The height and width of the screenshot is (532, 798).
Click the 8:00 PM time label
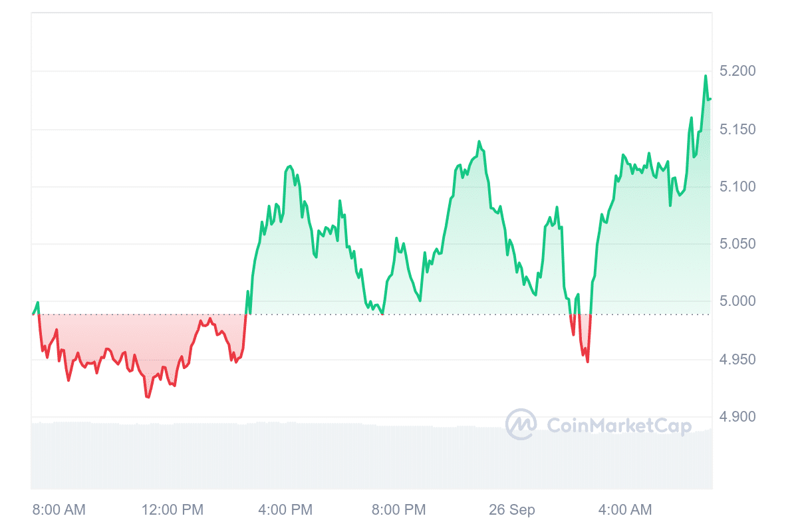pos(398,510)
